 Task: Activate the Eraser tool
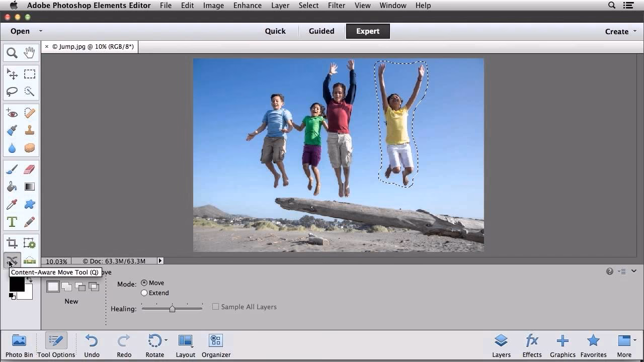click(29, 169)
